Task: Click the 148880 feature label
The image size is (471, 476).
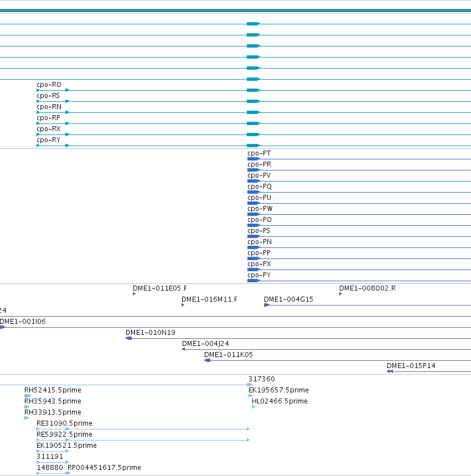Action: point(50,468)
